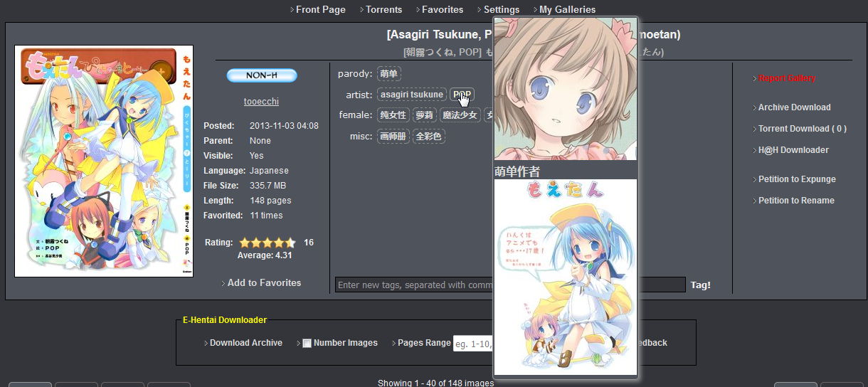Select the 萌单 parody tag
The height and width of the screenshot is (387, 868).
tap(389, 73)
